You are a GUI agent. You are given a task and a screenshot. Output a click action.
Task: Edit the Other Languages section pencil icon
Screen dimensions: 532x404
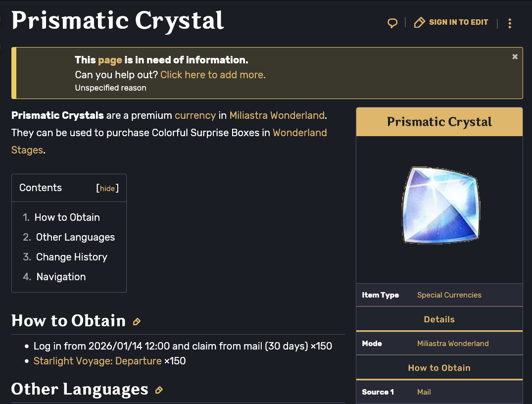(x=159, y=390)
